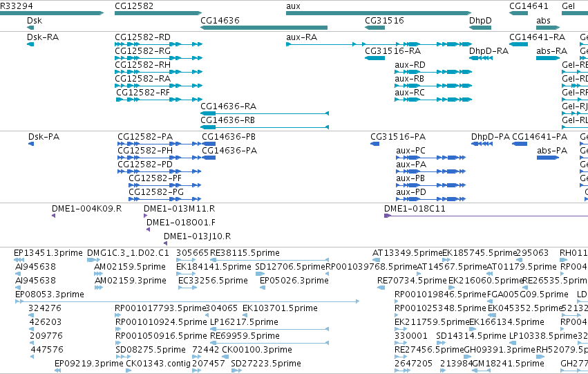
Task: Click EST label SD27223.5prime
Action: click(x=266, y=364)
